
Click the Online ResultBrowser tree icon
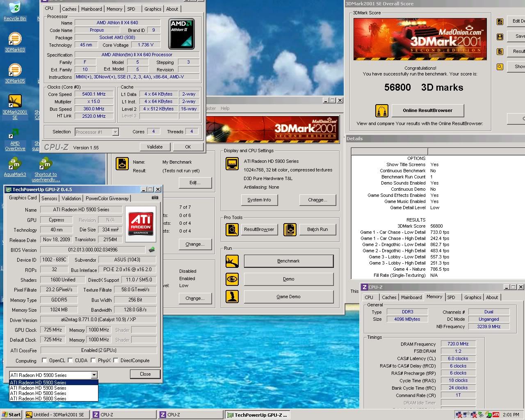382,111
